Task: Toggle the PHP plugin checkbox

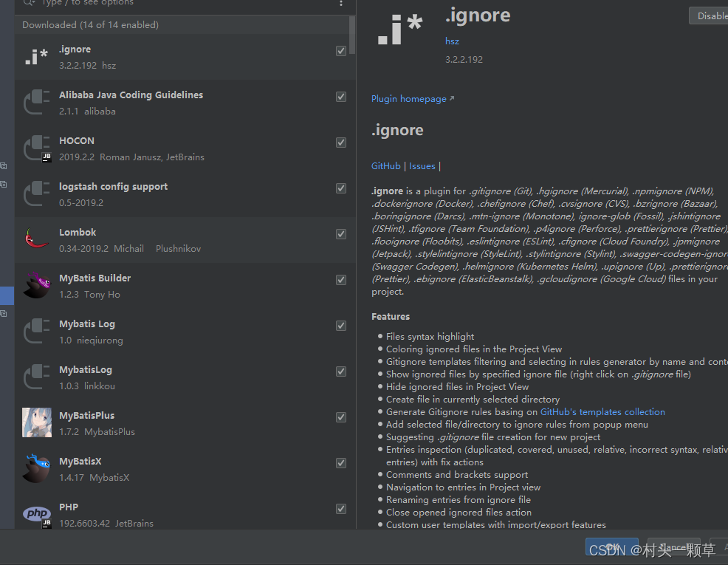Action: pyautogui.click(x=341, y=509)
